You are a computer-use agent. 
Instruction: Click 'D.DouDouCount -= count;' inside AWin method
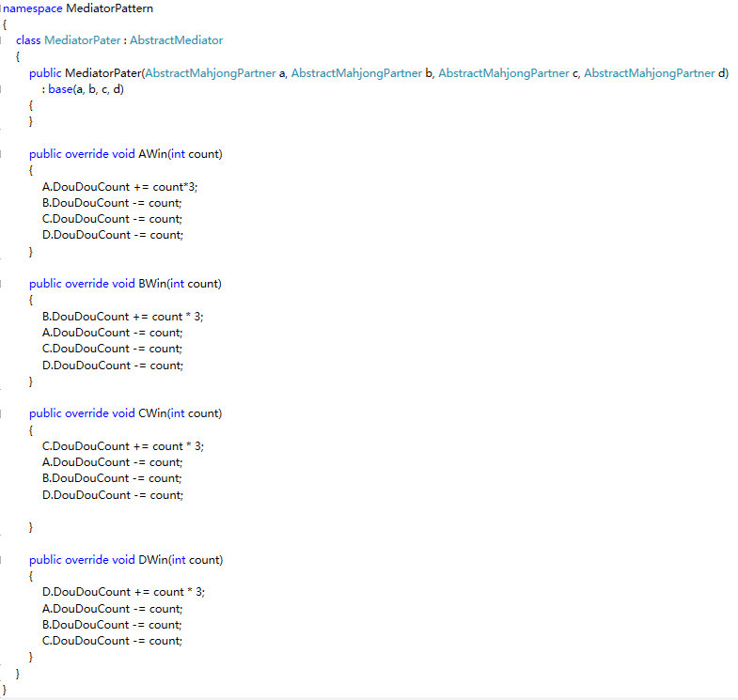[x=113, y=235]
